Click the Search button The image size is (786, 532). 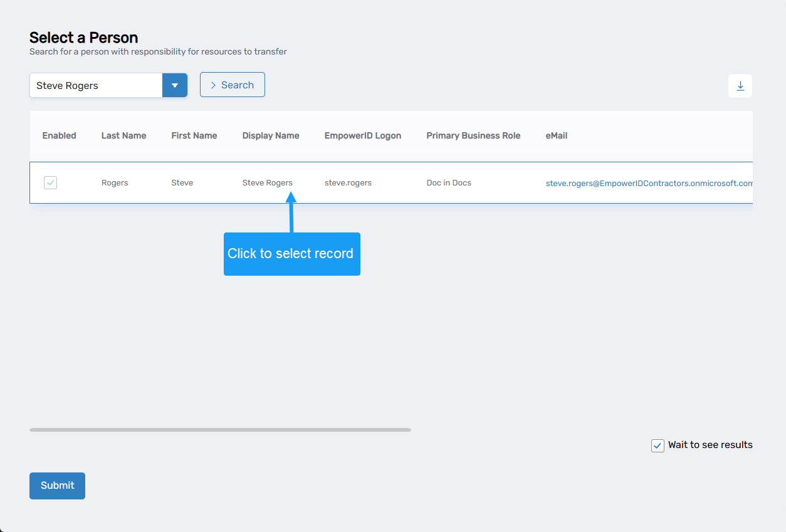[232, 85]
